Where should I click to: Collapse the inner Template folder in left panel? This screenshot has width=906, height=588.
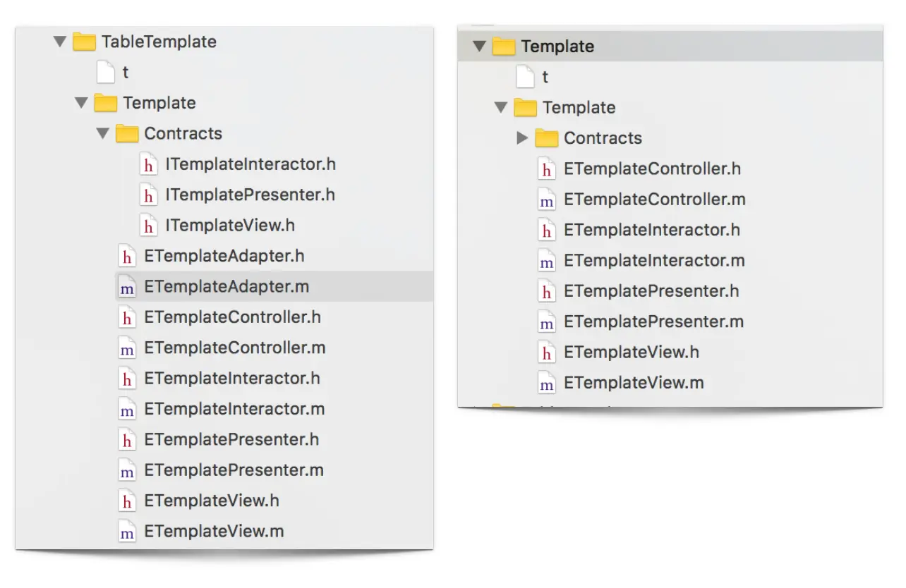(82, 103)
